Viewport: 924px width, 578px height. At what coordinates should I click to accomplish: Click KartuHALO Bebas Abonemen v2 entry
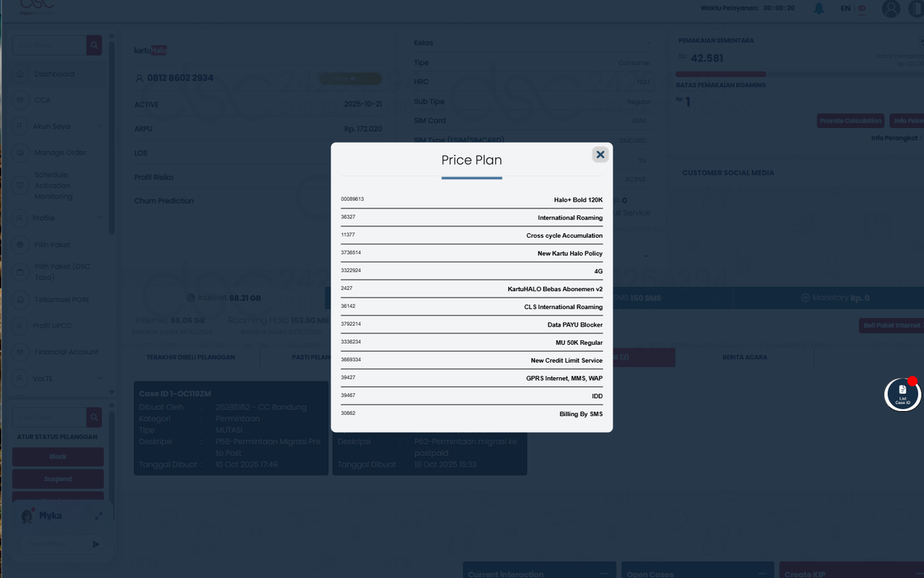coord(471,289)
